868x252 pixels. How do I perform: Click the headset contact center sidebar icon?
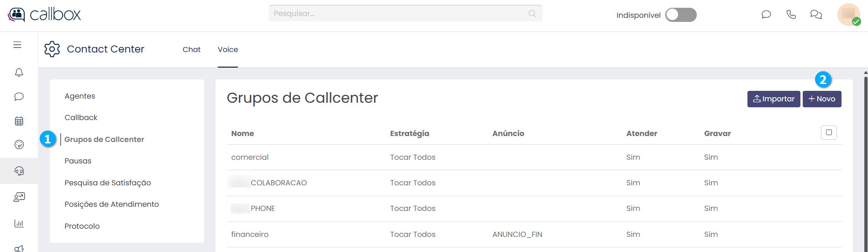pyautogui.click(x=19, y=171)
